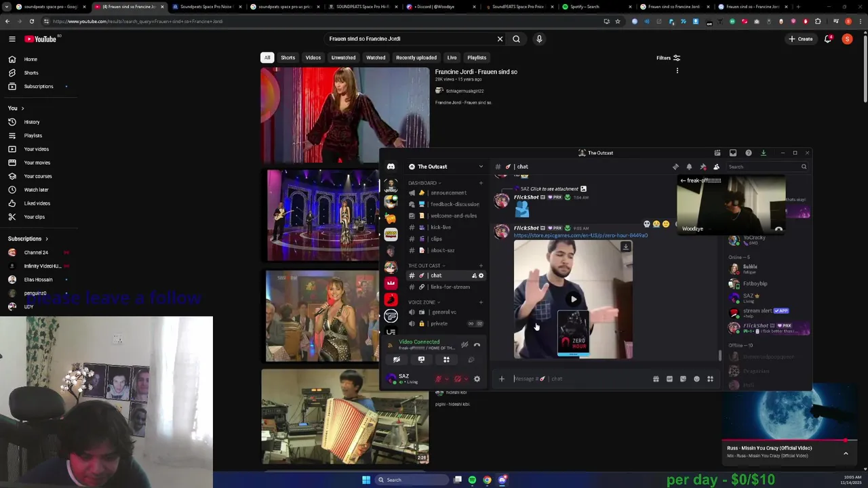The height and width of the screenshot is (488, 868).
Task: Open the Discord inbox icon in the title bar
Action: [732, 153]
